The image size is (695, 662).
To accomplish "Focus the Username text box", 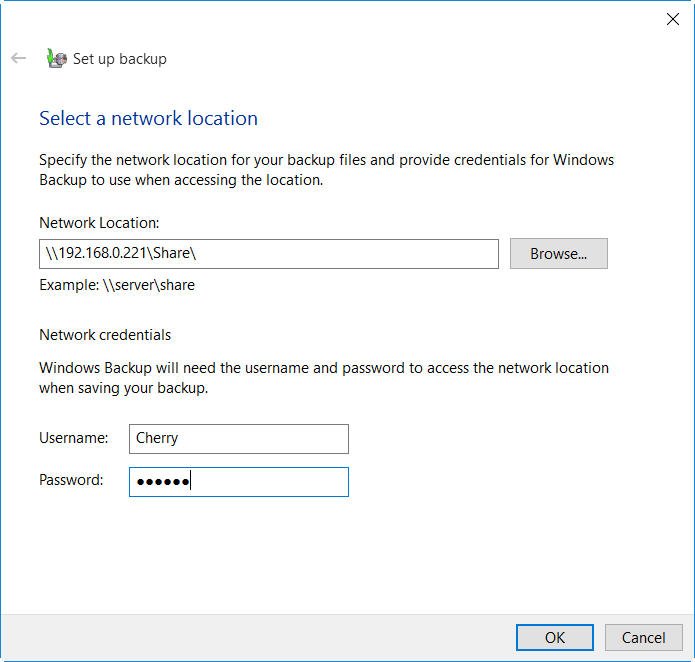I will (238, 438).
